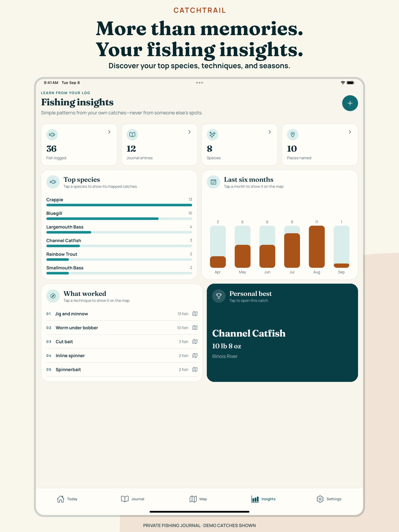This screenshot has width=399, height=532.
Task: Show Jig and minnow on map icon
Action: (195, 314)
